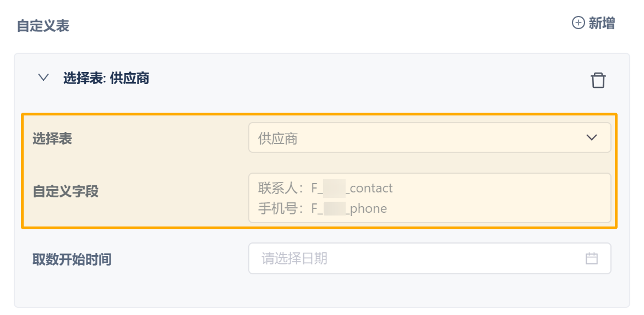644x315 pixels.
Task: Open the 供应商 table selection combo box
Action: [429, 137]
